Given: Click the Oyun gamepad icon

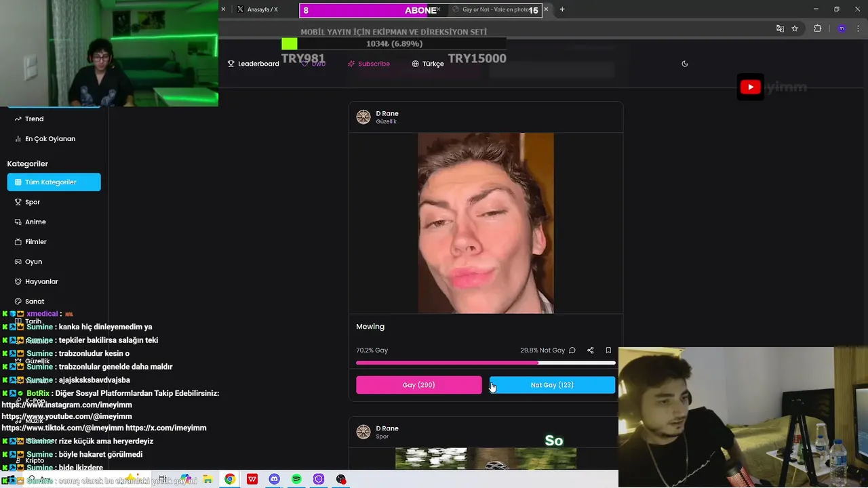Looking at the screenshot, I should coord(18,262).
